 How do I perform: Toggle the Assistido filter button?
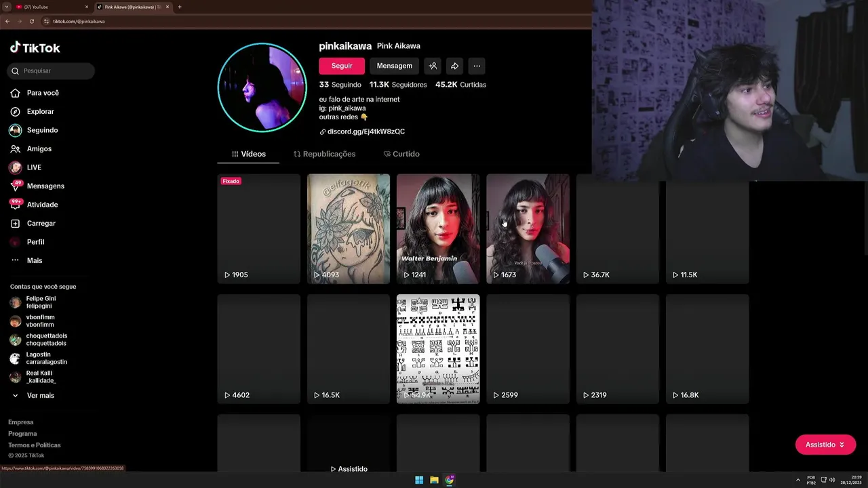click(825, 445)
